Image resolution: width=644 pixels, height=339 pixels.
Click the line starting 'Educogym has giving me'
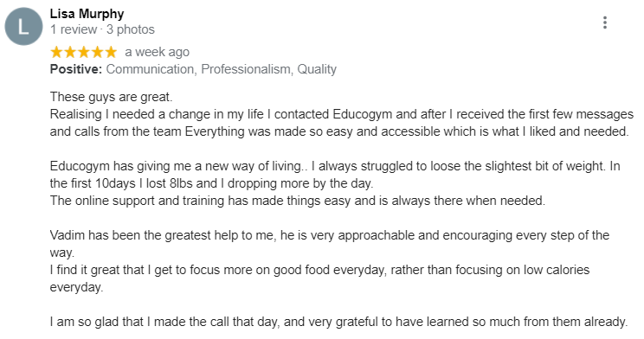pyautogui.click(x=335, y=166)
